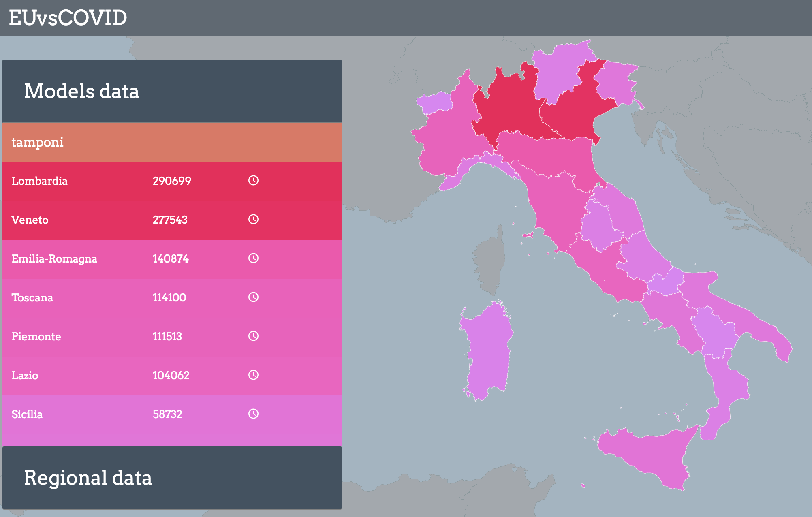
Task: Click the clock icon in Veneto row
Action: [253, 220]
